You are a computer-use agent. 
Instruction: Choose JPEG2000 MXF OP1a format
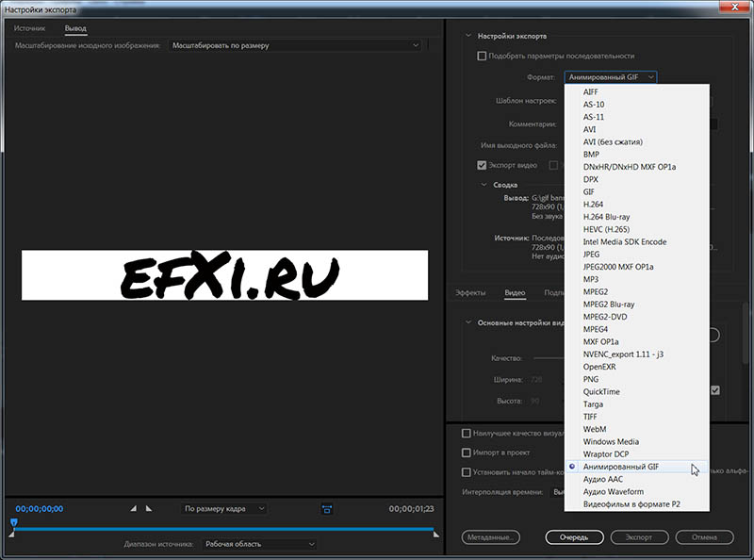click(637, 267)
